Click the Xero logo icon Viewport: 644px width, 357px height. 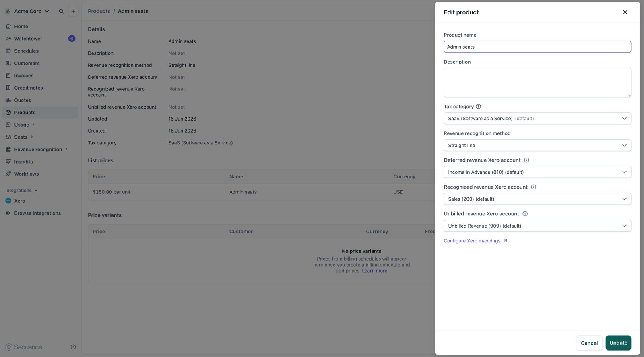coord(8,201)
